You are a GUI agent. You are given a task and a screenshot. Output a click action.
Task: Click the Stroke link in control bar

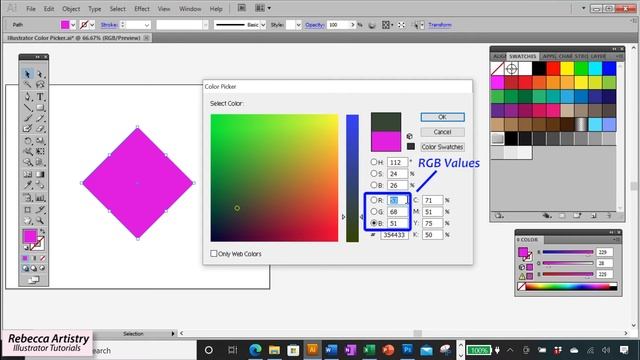click(109, 25)
